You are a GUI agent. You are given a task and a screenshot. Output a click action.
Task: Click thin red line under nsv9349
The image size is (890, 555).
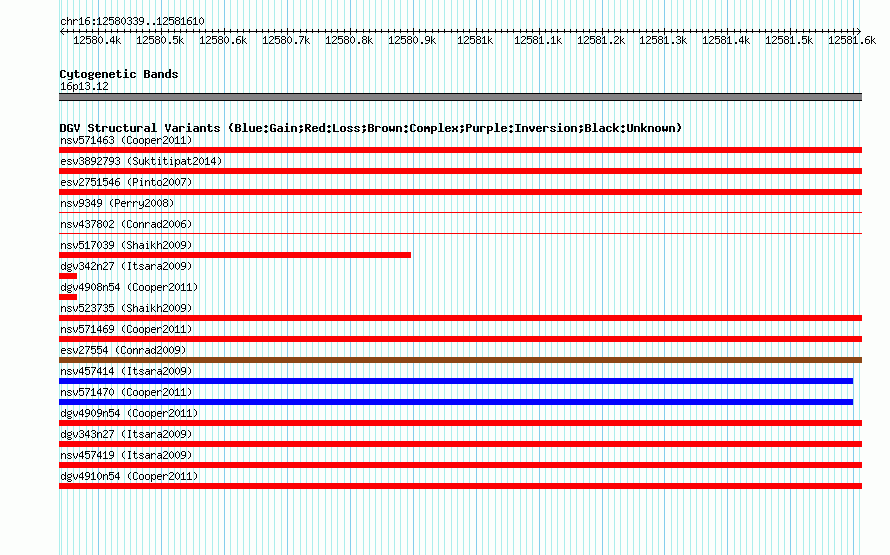tap(460, 213)
